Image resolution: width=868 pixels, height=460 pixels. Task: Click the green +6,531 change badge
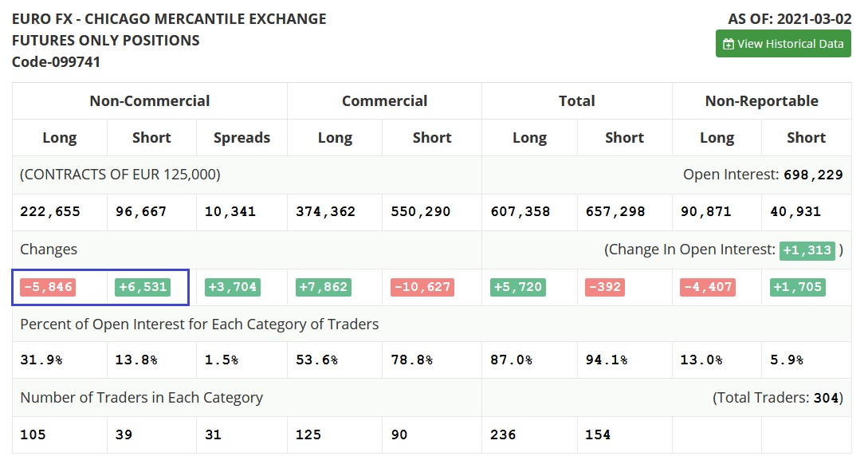(143, 287)
